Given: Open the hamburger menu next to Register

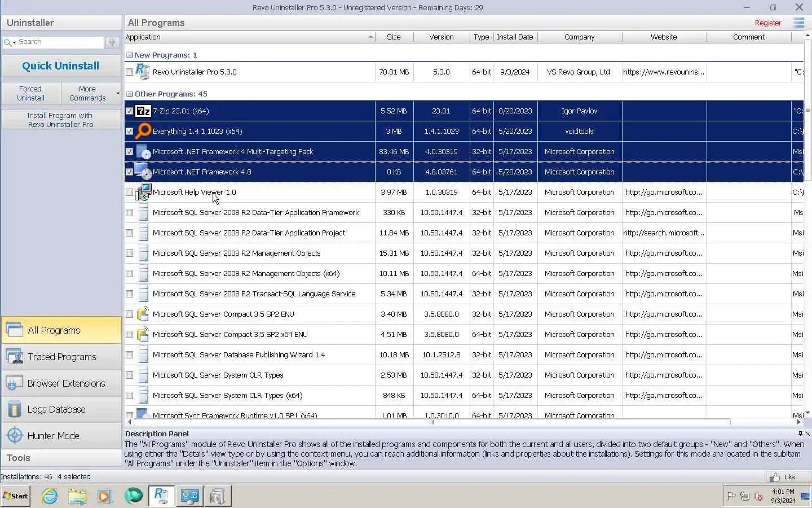Looking at the screenshot, I should (798, 23).
